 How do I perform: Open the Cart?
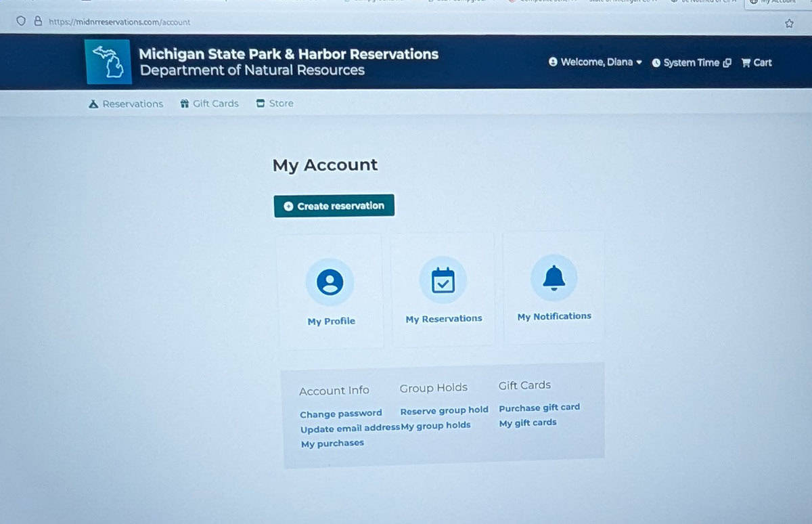click(x=757, y=63)
